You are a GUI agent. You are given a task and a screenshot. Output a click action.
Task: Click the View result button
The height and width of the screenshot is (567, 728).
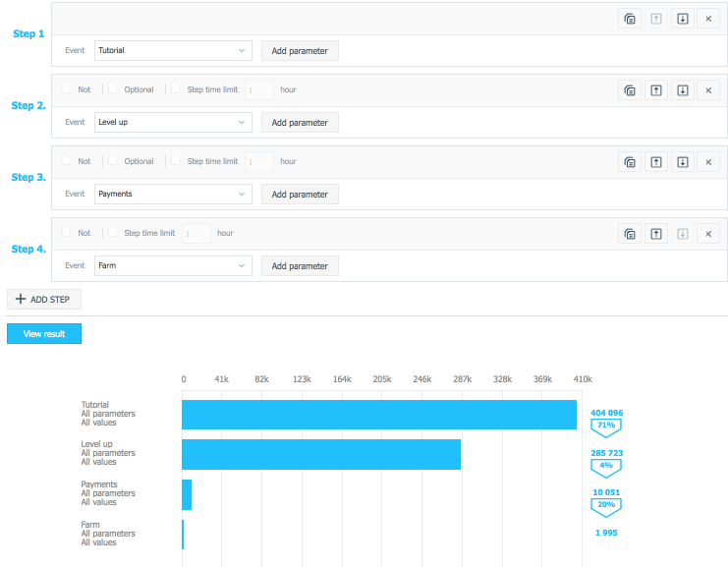tap(44, 333)
